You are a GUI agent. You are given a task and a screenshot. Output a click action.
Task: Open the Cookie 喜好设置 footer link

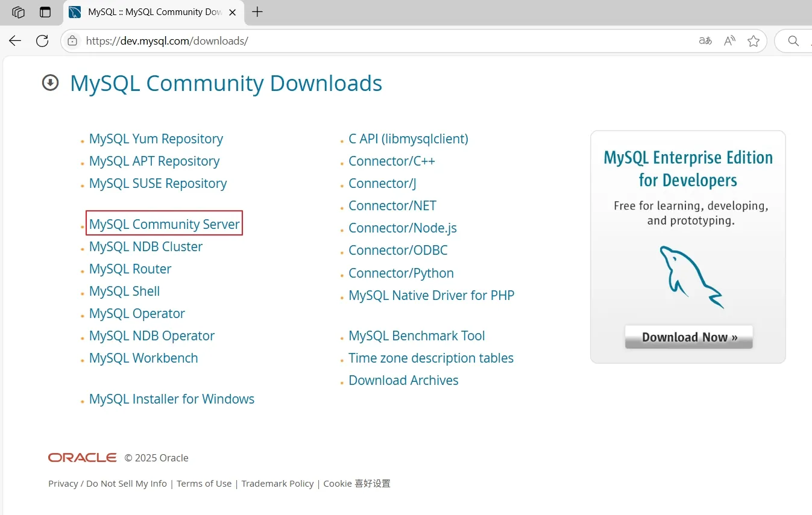tap(357, 483)
